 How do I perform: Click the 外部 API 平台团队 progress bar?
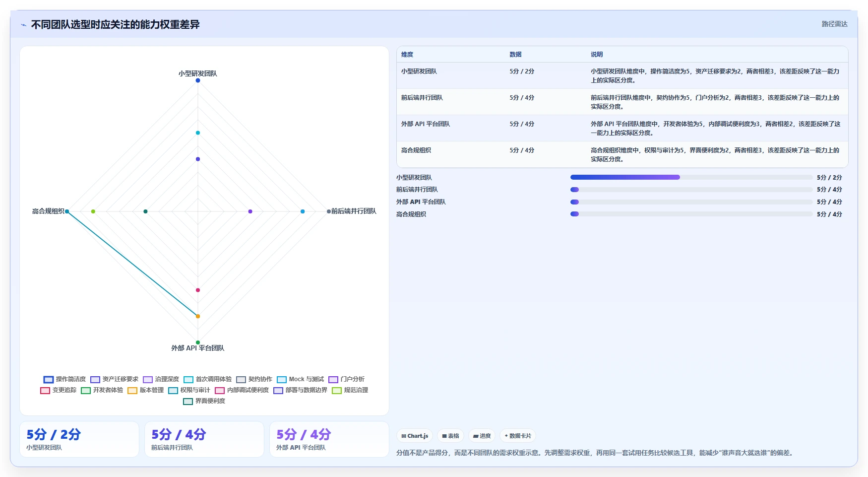(x=691, y=202)
